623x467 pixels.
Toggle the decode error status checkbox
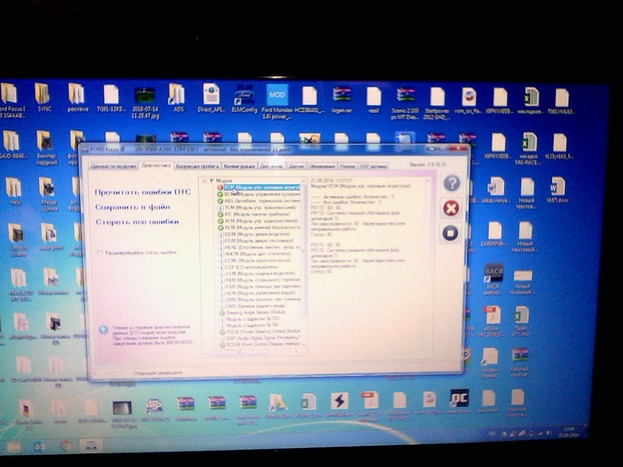coord(99,253)
